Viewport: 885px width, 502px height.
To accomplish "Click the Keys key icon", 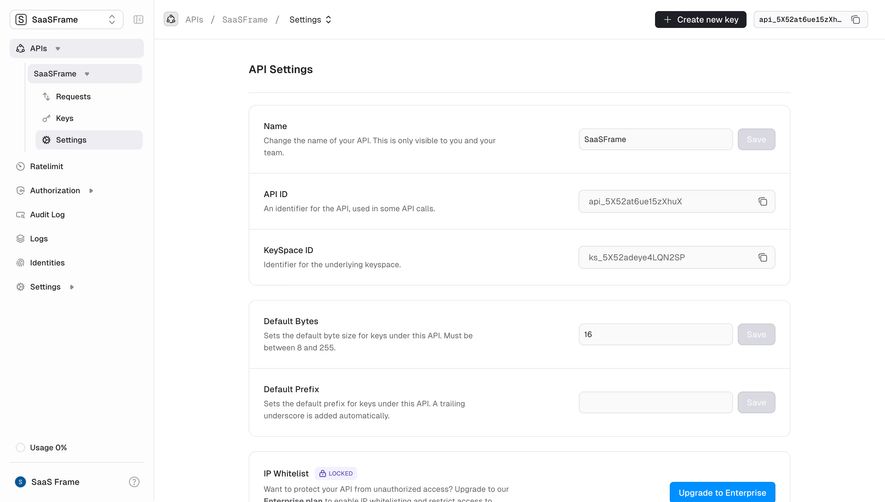I will pos(46,118).
